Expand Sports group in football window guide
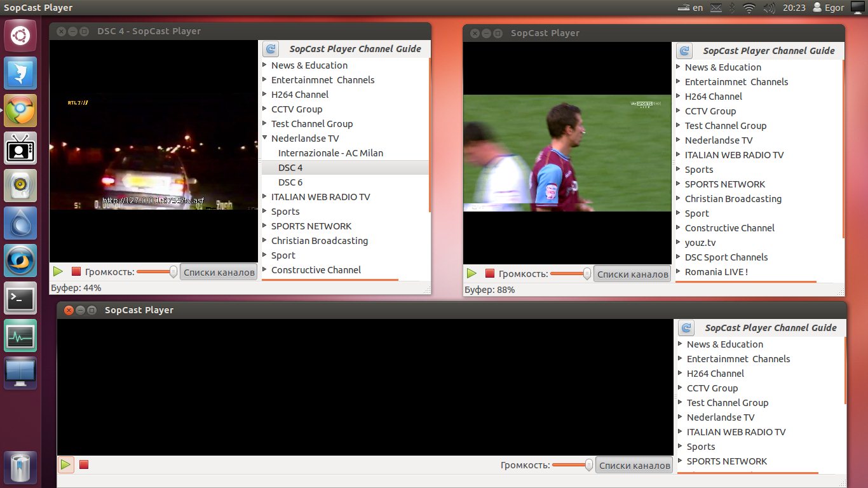This screenshot has width=868, height=488. pyautogui.click(x=679, y=170)
